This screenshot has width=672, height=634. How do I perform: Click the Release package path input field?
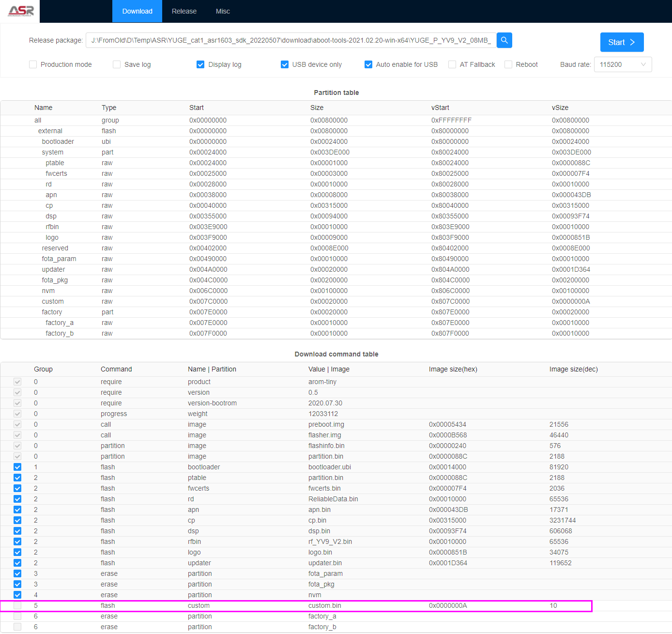pyautogui.click(x=290, y=40)
